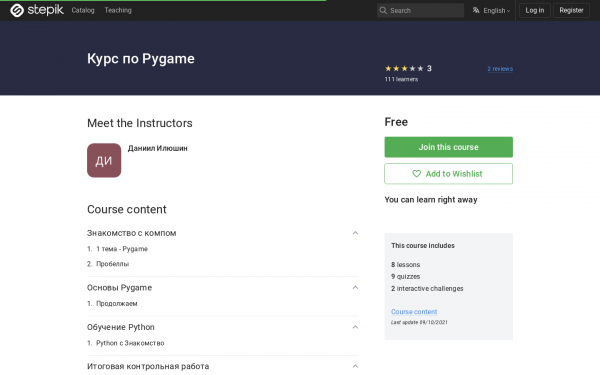The image size is (600, 375).
Task: Click the 2 interactive challenges text
Action: point(427,288)
